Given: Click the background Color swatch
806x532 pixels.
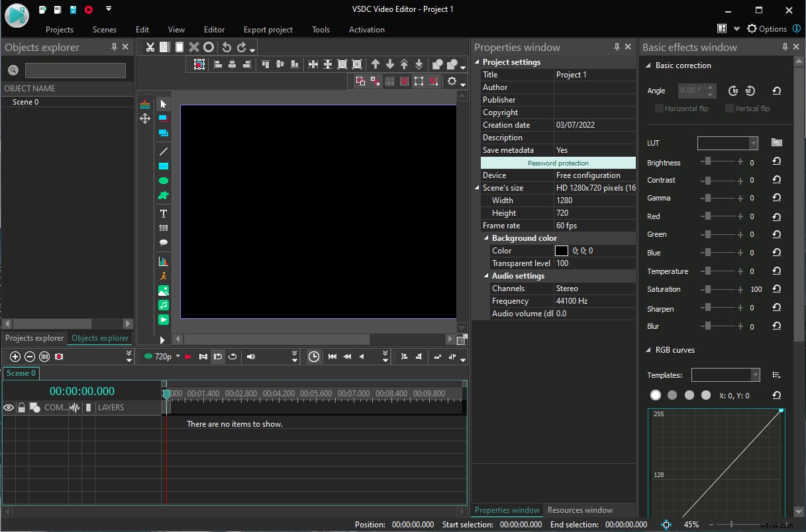Looking at the screenshot, I should [562, 250].
